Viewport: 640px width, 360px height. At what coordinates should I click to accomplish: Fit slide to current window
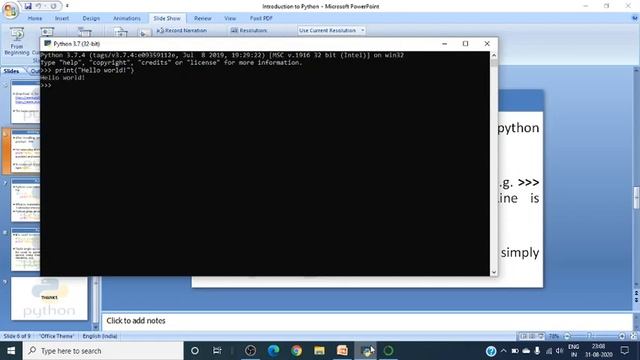(633, 336)
